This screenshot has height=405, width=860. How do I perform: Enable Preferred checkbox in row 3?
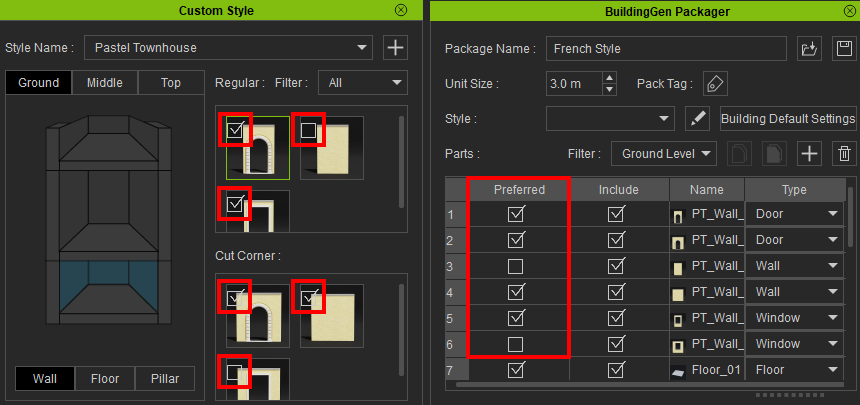tap(515, 266)
